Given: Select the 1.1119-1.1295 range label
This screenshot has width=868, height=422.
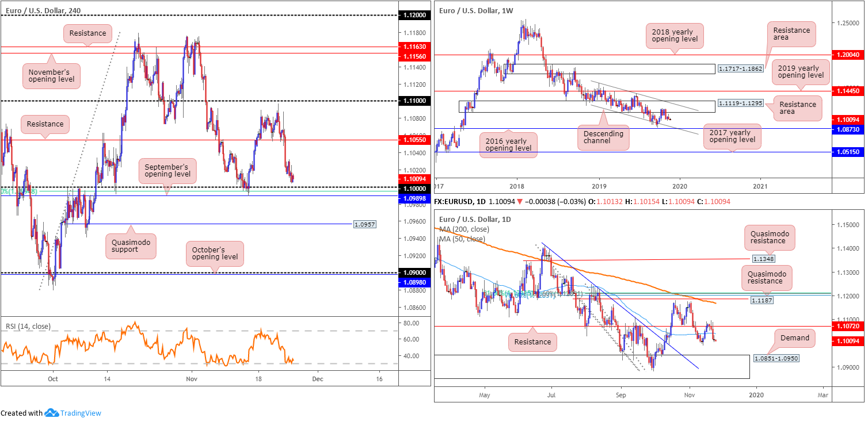Looking at the screenshot, I should coord(740,106).
